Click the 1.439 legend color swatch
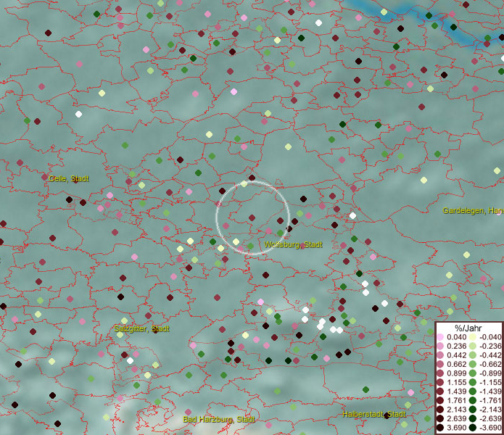Viewport: 504px width, 435px height. click(x=440, y=391)
